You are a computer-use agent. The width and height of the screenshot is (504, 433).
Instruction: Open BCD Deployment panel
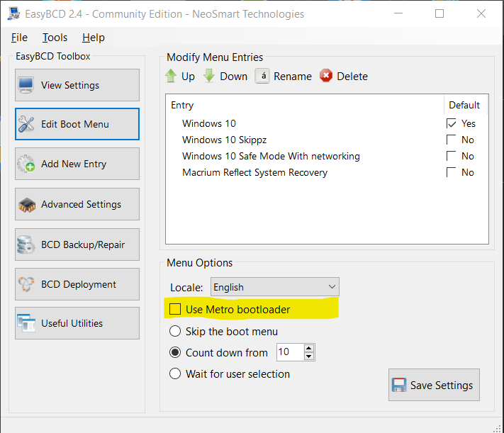[77, 284]
